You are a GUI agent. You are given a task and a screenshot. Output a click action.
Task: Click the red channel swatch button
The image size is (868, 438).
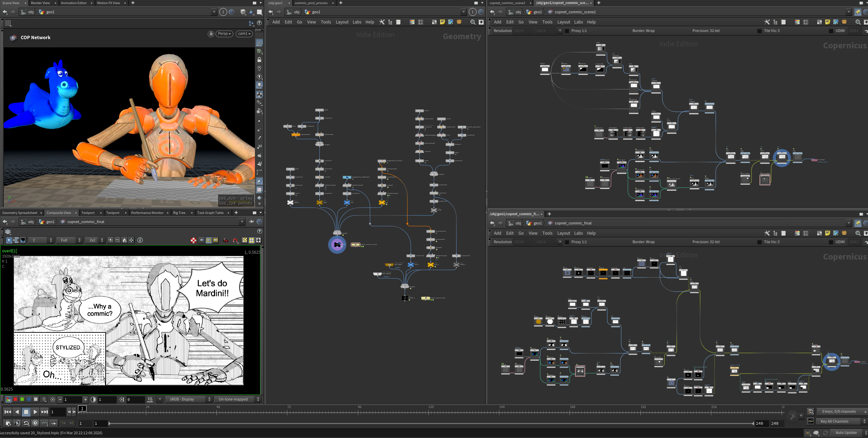click(x=15, y=399)
